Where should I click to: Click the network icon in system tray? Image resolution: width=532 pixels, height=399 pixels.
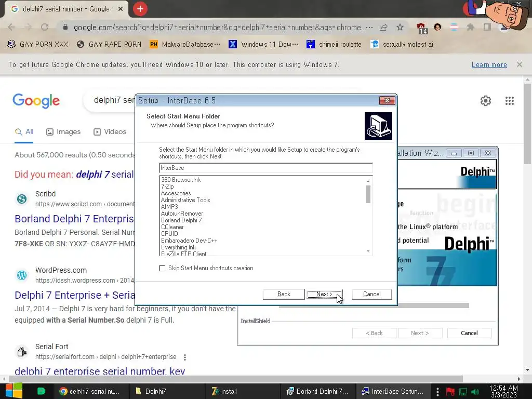pos(463,392)
